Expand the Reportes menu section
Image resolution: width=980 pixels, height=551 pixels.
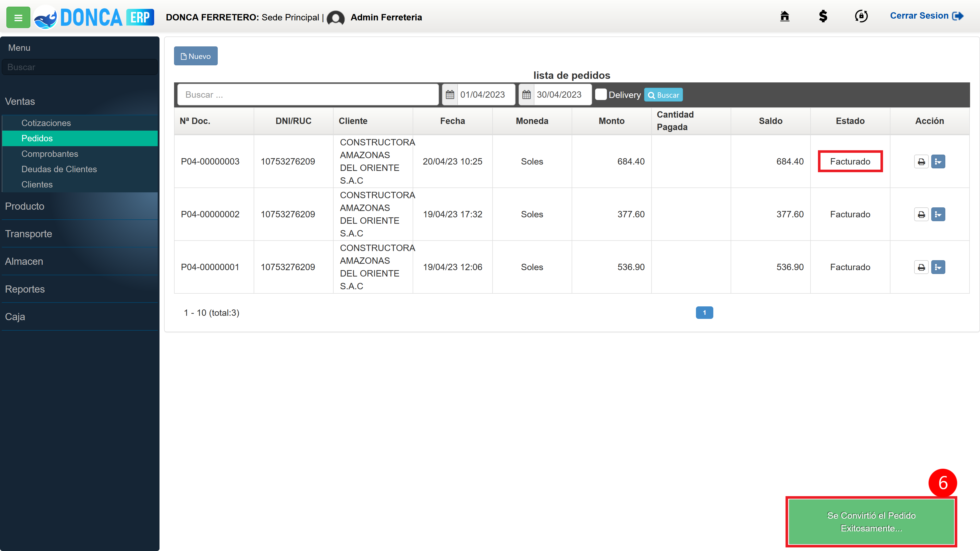click(80, 289)
